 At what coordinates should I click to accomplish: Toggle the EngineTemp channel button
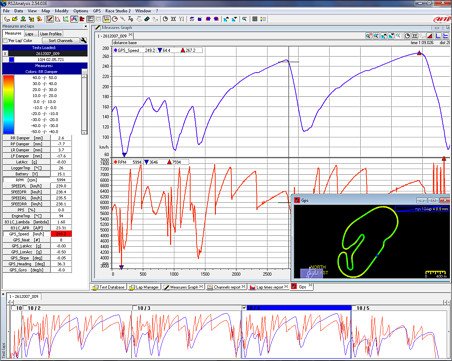pos(26,216)
